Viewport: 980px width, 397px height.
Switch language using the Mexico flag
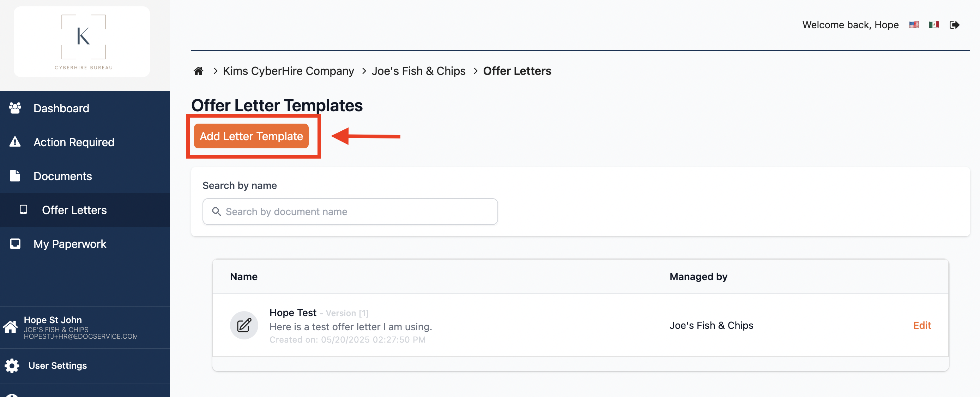tap(934, 25)
